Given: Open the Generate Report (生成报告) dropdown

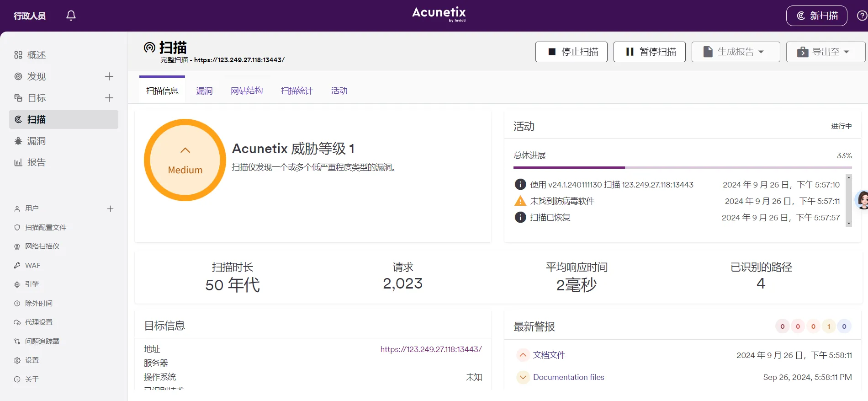Looking at the screenshot, I should 736,52.
